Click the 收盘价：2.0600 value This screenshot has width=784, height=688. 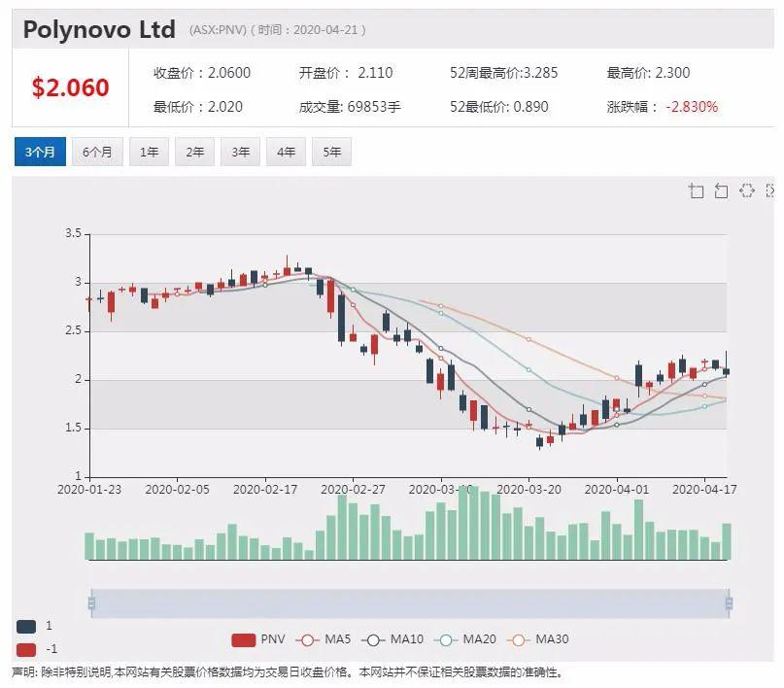coord(202,73)
